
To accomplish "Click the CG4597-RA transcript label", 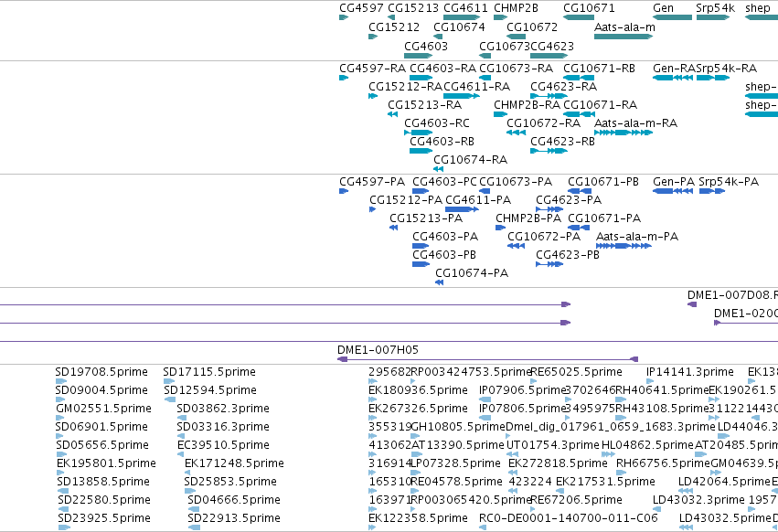I will point(372,68).
